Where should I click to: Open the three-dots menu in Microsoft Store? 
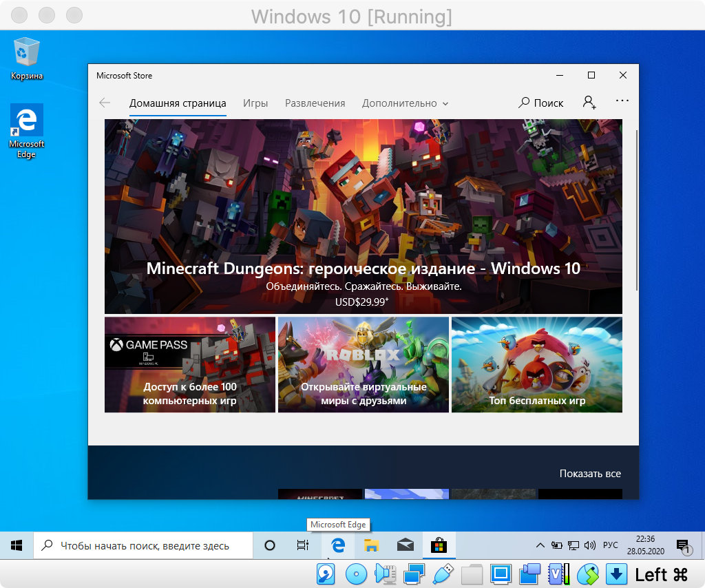622,101
